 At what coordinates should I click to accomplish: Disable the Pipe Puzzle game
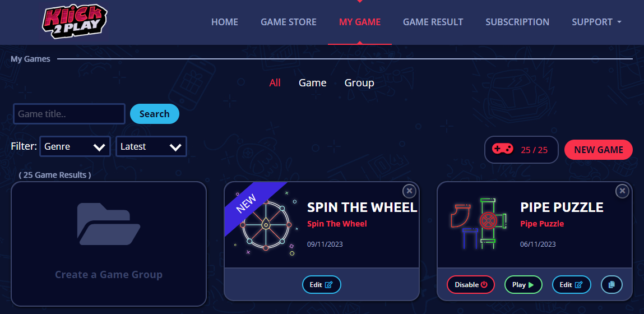pos(471,284)
